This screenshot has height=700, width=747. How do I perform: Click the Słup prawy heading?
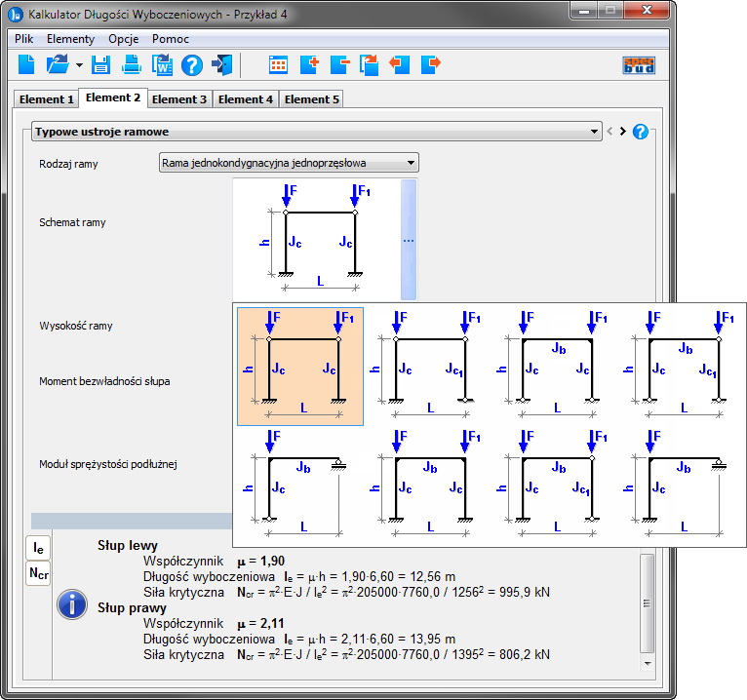(x=132, y=608)
